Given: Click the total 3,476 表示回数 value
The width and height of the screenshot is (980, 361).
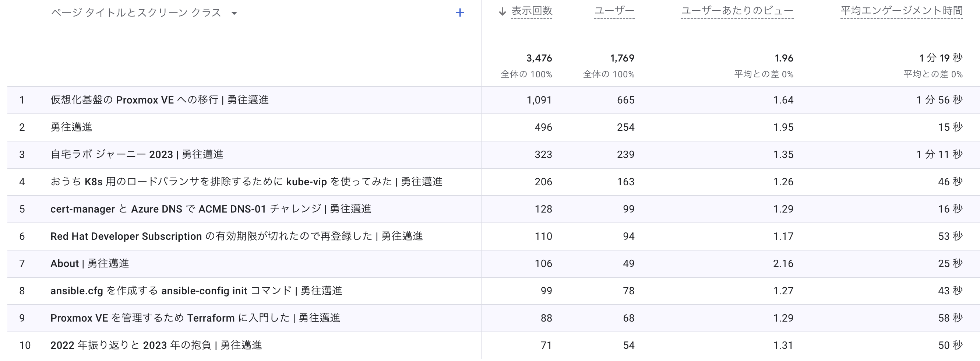Looking at the screenshot, I should click(x=539, y=58).
